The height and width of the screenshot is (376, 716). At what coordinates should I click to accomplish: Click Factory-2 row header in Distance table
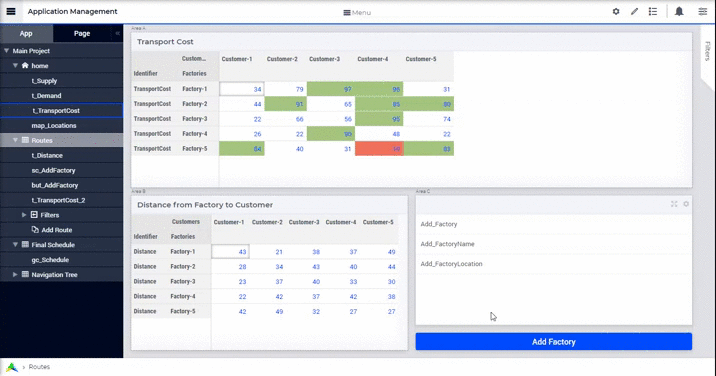point(183,266)
